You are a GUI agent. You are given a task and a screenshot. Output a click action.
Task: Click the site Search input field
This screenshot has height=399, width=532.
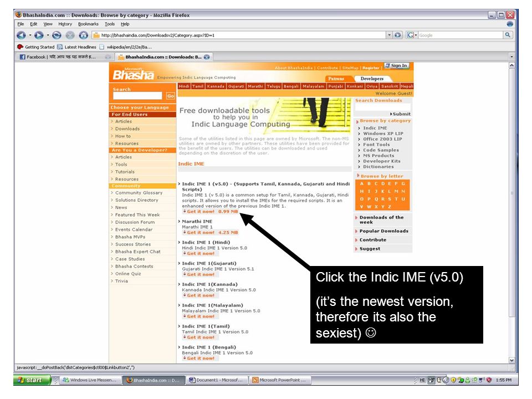[x=137, y=96]
